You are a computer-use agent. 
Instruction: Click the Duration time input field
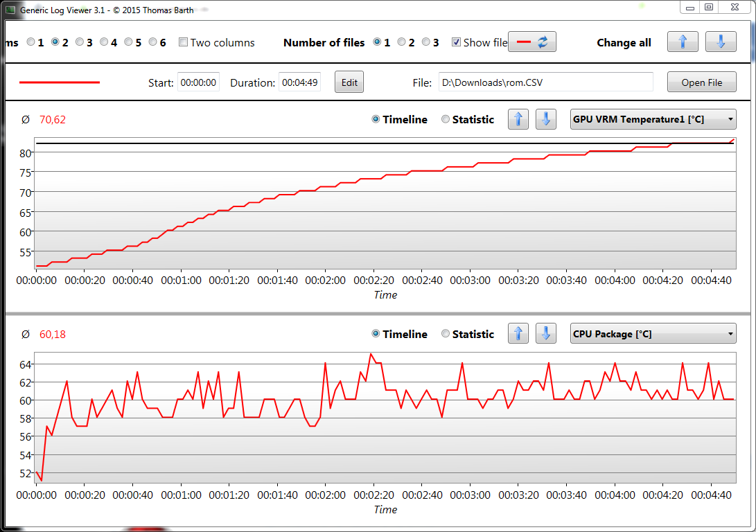click(299, 82)
